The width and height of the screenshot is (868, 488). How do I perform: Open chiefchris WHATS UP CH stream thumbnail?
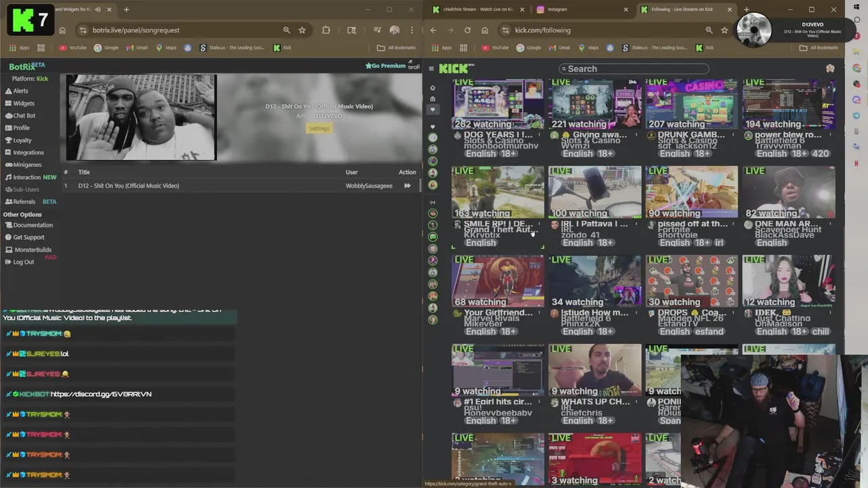point(595,370)
